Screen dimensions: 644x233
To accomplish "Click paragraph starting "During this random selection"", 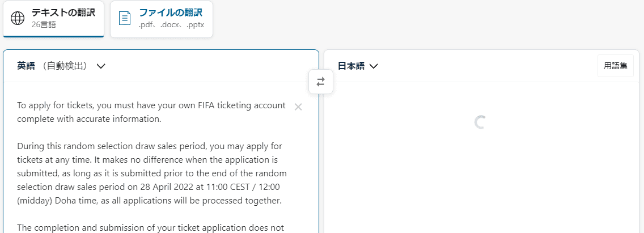I will point(152,174).
